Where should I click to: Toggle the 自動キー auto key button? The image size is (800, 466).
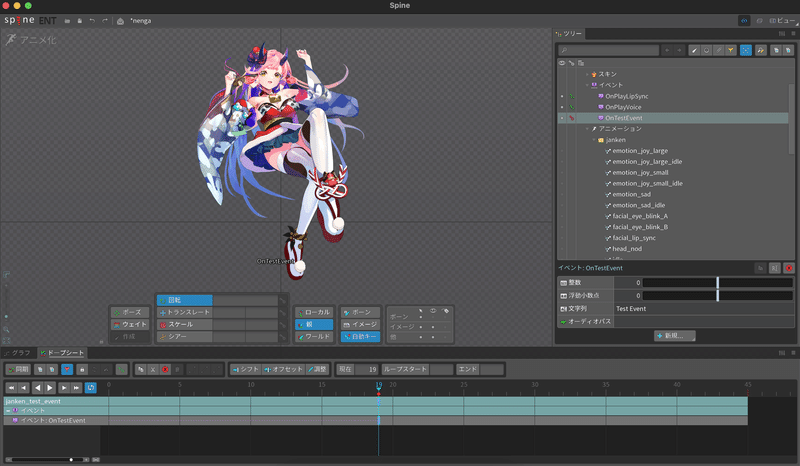(360, 337)
